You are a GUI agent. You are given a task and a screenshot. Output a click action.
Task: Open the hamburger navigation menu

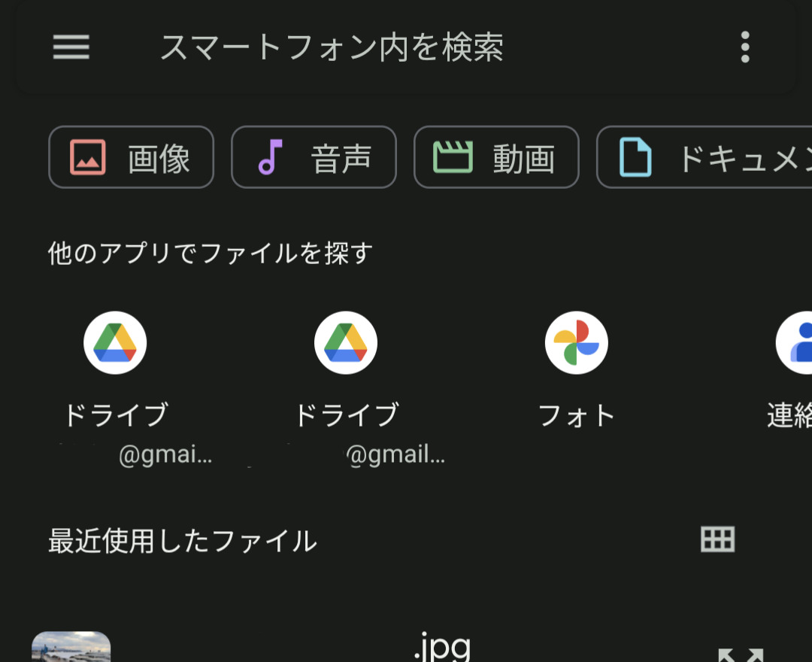[71, 47]
